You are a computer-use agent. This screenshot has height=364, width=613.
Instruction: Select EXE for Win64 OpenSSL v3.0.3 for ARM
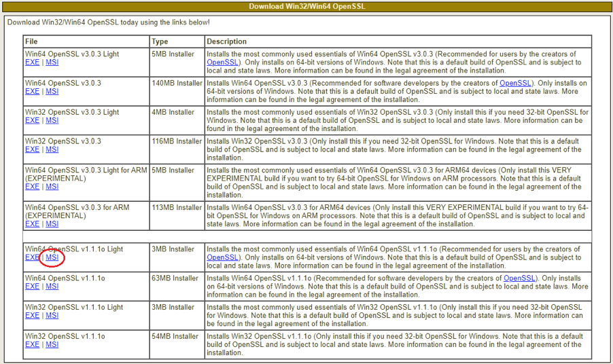(32, 224)
